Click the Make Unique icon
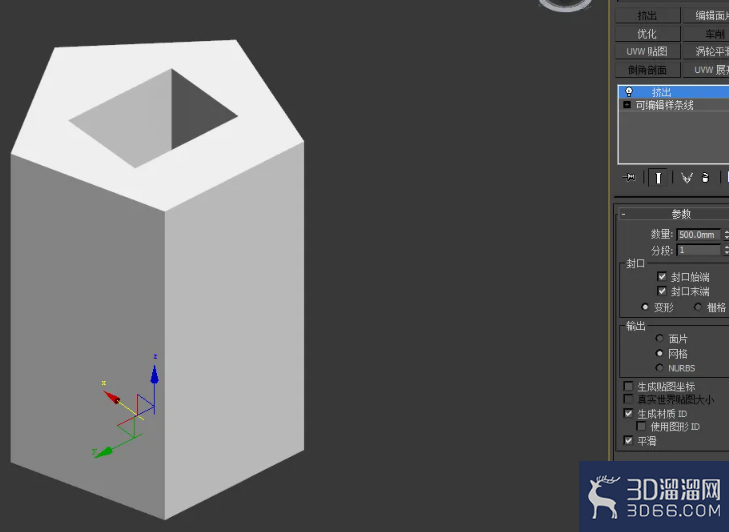 point(687,177)
